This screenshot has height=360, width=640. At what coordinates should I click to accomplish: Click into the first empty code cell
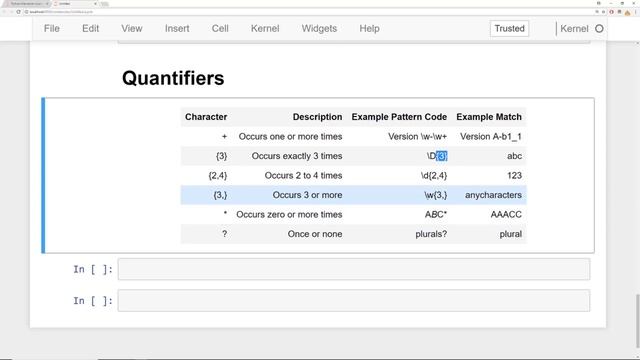[354, 269]
